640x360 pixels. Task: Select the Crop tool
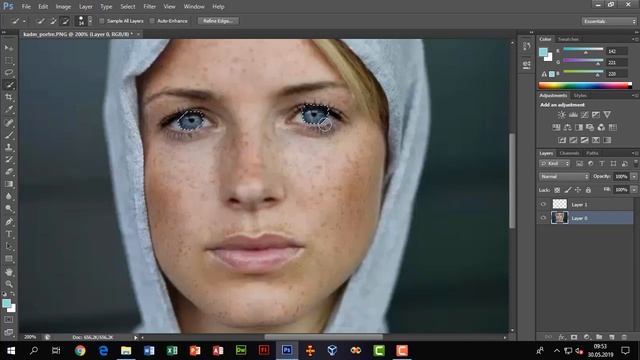pyautogui.click(x=9, y=97)
